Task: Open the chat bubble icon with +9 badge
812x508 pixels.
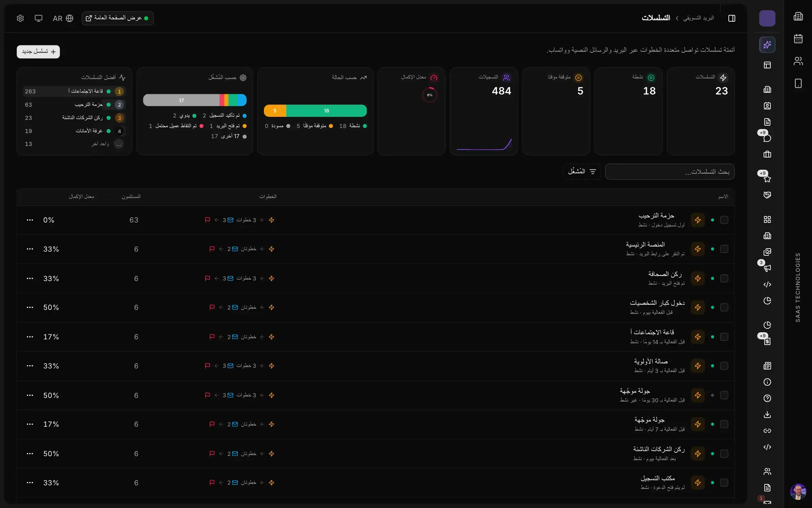Action: click(x=767, y=138)
